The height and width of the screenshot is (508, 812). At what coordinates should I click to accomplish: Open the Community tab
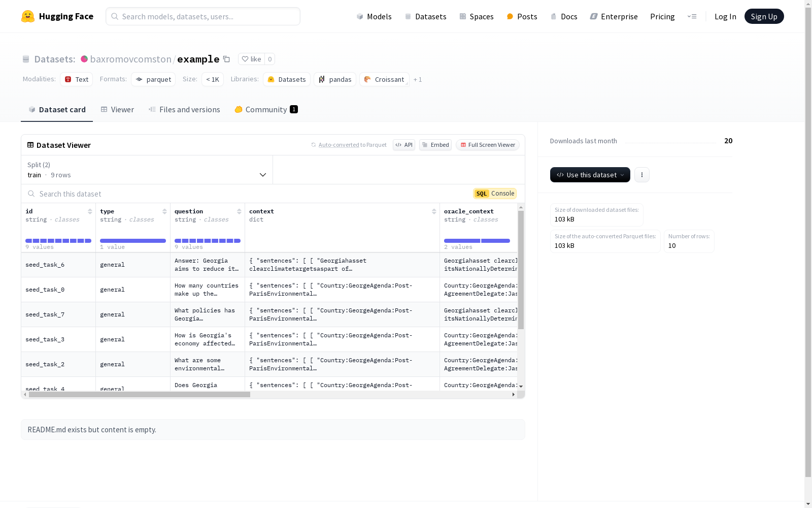pyautogui.click(x=266, y=110)
